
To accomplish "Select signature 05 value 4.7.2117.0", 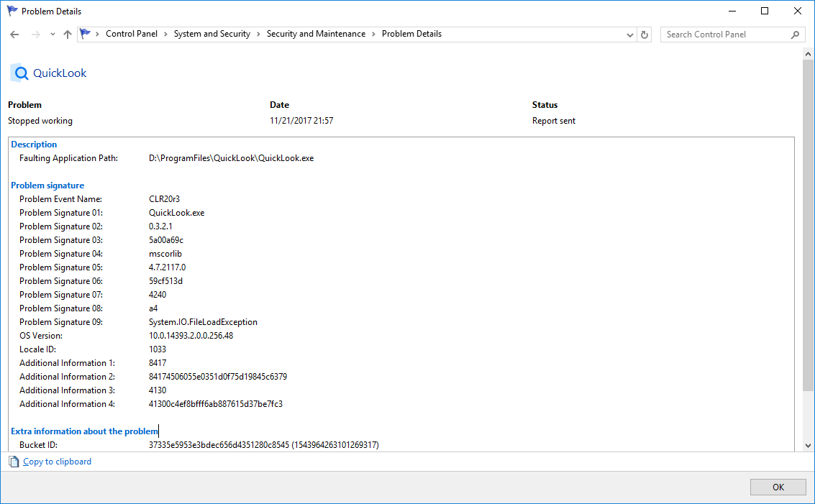I will (x=168, y=267).
